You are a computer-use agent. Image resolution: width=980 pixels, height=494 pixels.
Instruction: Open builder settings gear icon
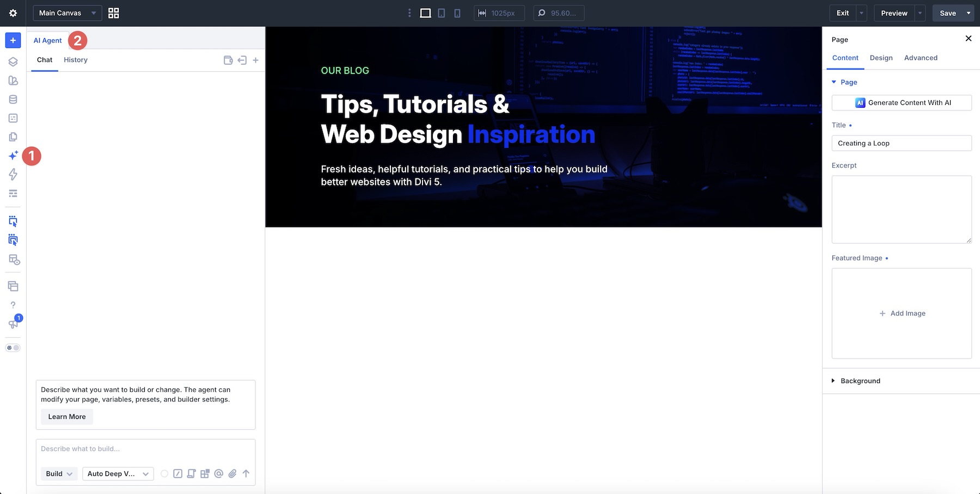pos(13,13)
